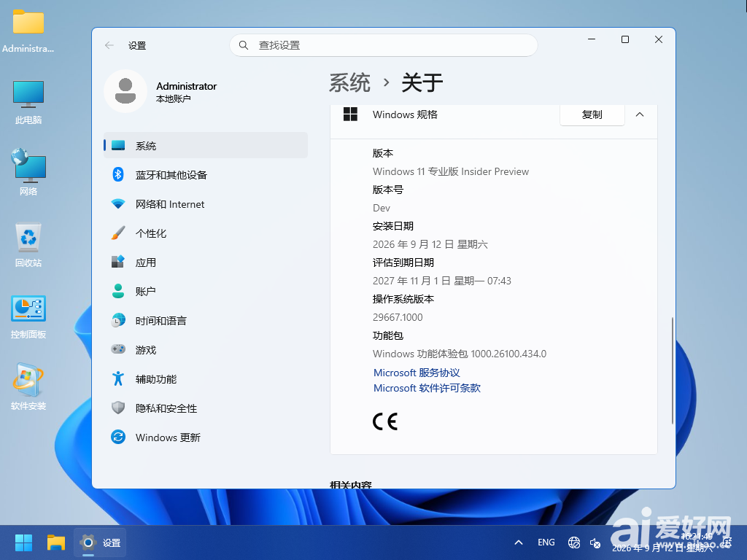Image resolution: width=747 pixels, height=560 pixels.
Task: Open the 账户 settings page
Action: 205,292
